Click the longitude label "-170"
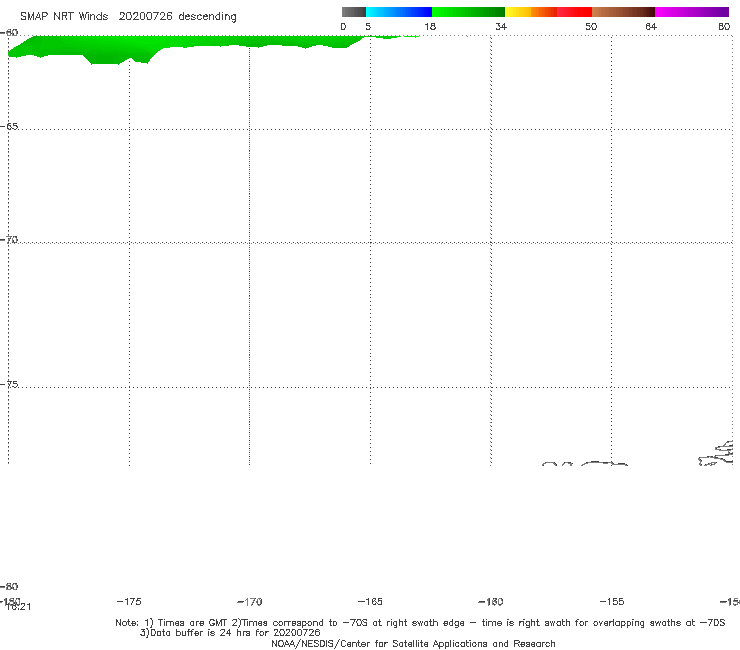 (250, 602)
